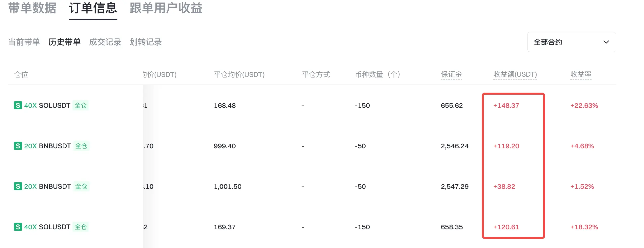Click the 收益额(USDT) column header
Image resolution: width=644 pixels, height=248 pixels.
(515, 74)
